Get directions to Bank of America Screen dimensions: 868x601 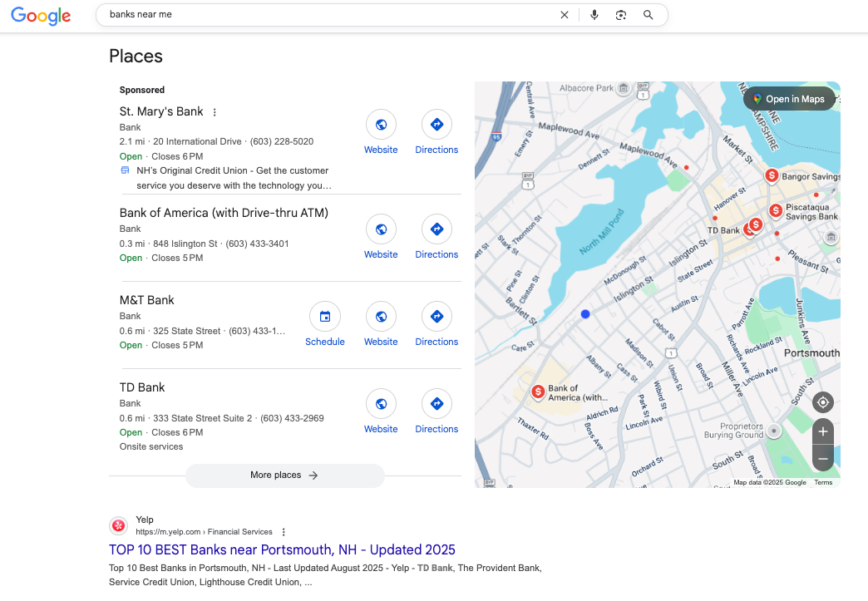[436, 229]
